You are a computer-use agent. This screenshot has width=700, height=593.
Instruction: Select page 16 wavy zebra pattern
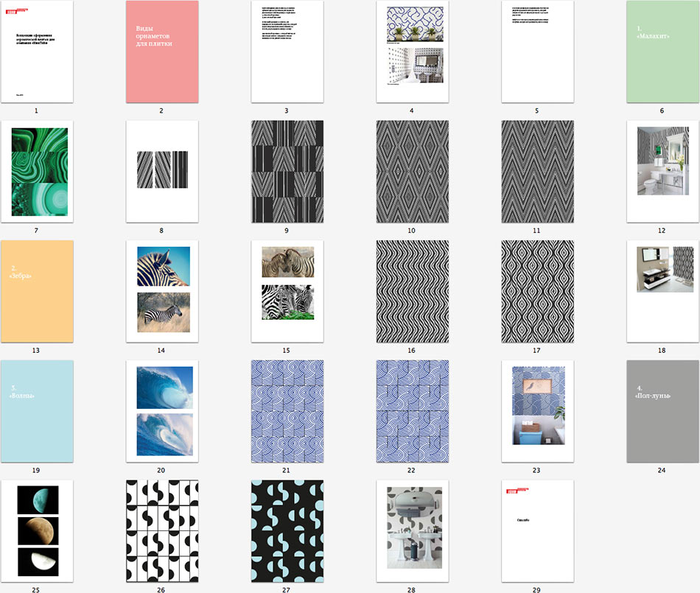(x=412, y=291)
